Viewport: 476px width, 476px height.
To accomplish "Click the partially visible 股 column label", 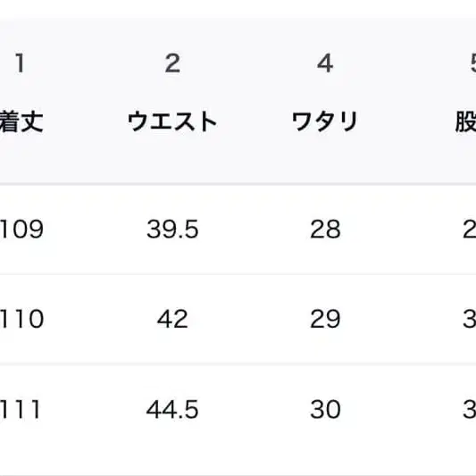I will [x=465, y=121].
